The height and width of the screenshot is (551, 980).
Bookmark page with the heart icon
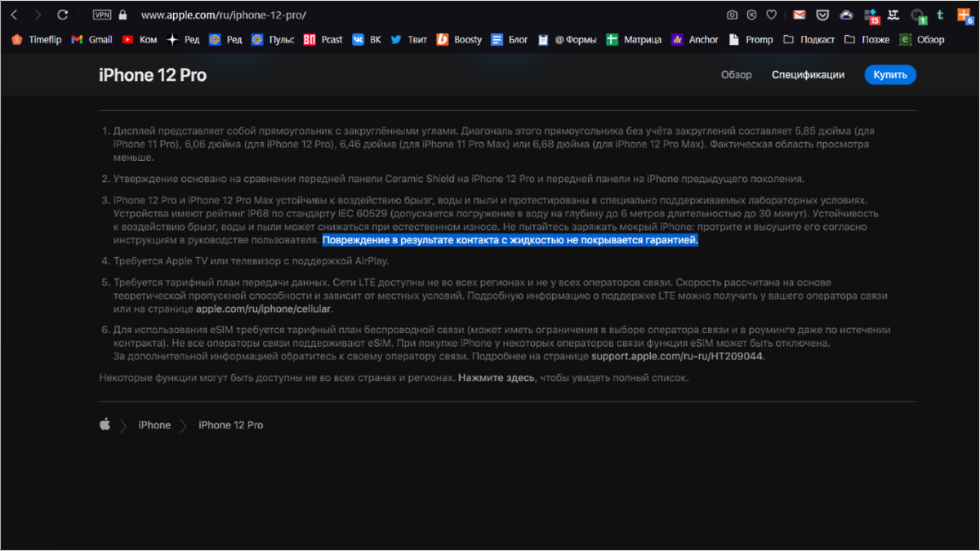click(x=772, y=15)
